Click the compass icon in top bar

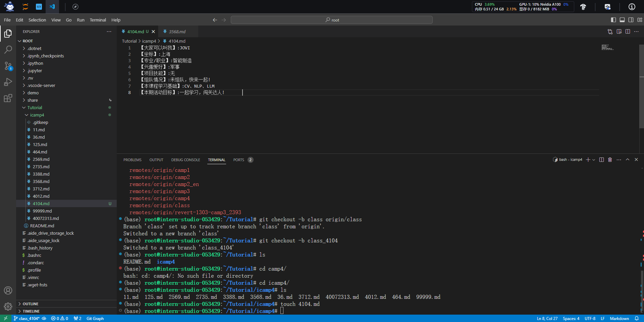(x=75, y=6)
